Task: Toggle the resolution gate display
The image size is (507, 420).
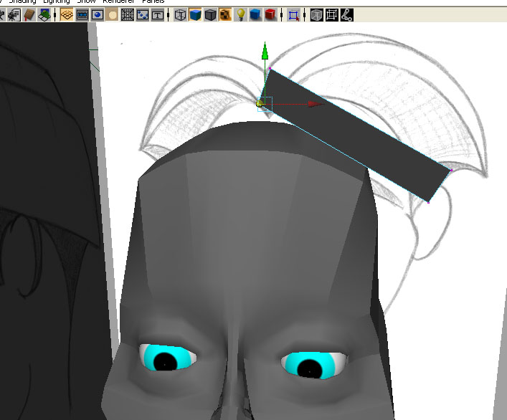Action: click(98, 15)
